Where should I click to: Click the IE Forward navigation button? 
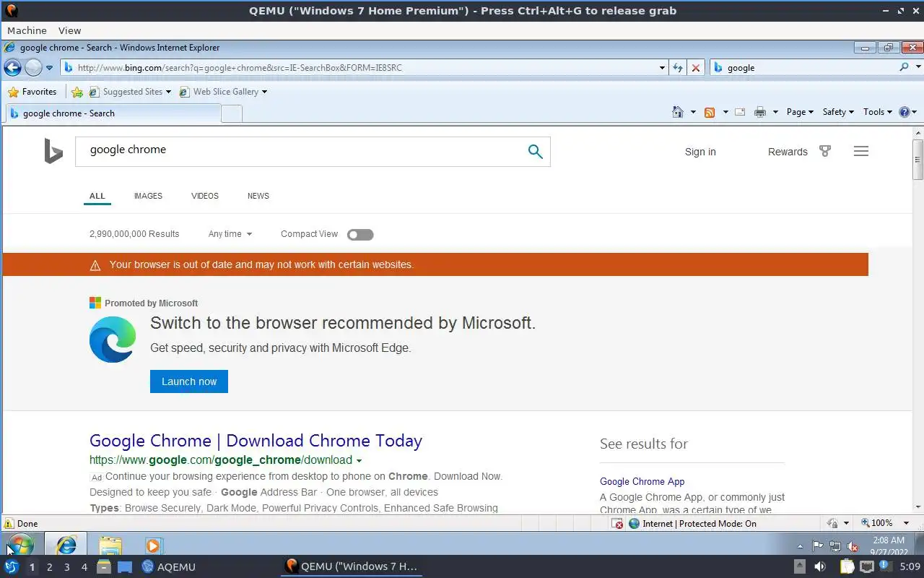pos(33,67)
